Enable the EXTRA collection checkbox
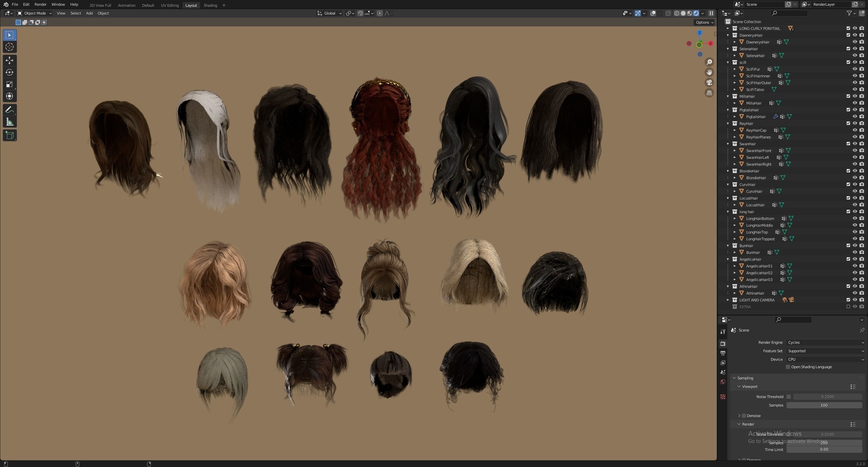The image size is (868, 467). tap(848, 307)
